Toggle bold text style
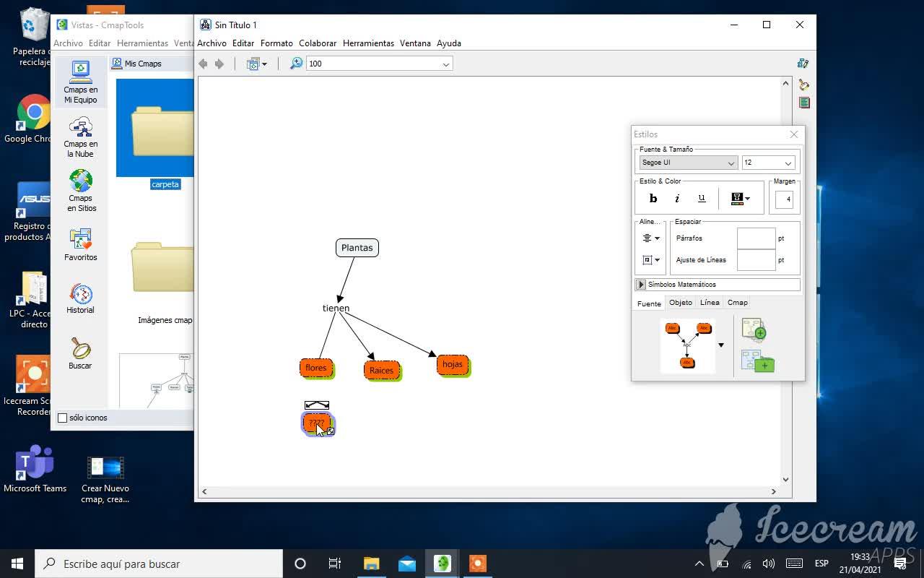924x578 pixels. 653,199
